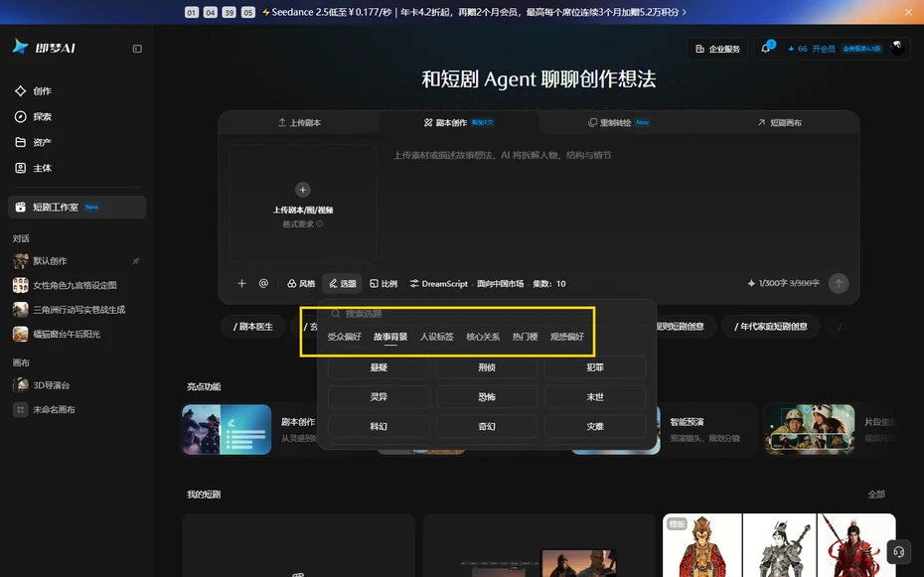Viewport: 924px width, 577px height.
Task: Go to 探索 compass item
Action: tap(34, 116)
